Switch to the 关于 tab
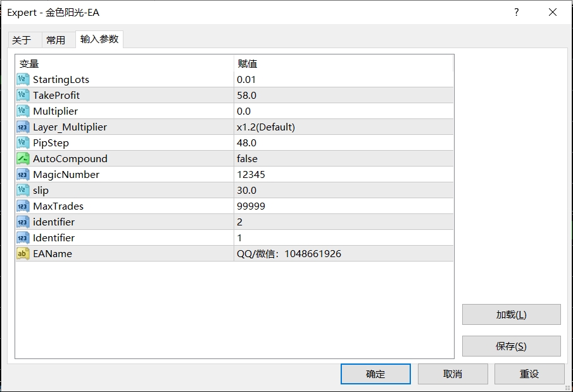This screenshot has width=573, height=392. [22, 40]
